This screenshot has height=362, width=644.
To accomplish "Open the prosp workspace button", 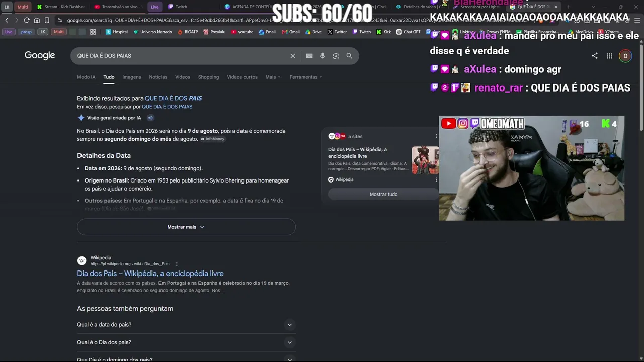I will click(x=26, y=32).
